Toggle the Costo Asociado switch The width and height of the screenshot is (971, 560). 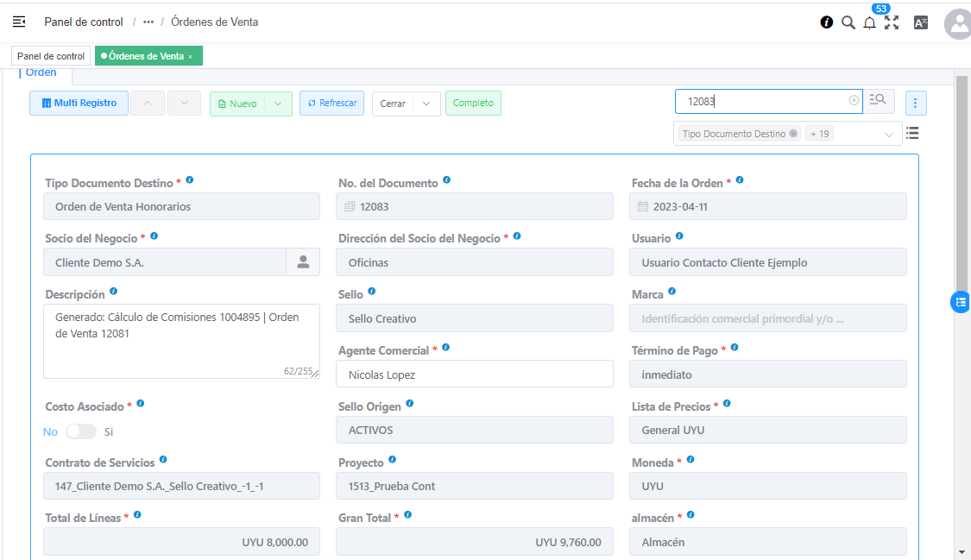(80, 431)
